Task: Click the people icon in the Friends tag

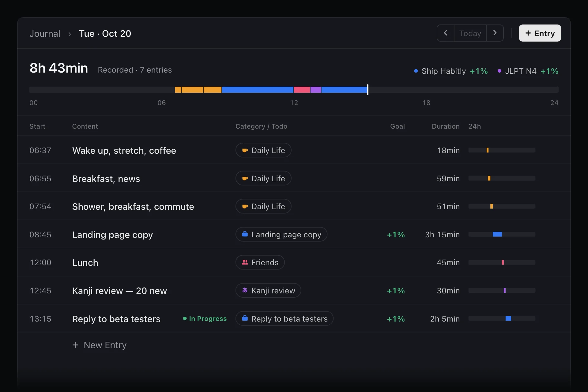Action: [245, 262]
